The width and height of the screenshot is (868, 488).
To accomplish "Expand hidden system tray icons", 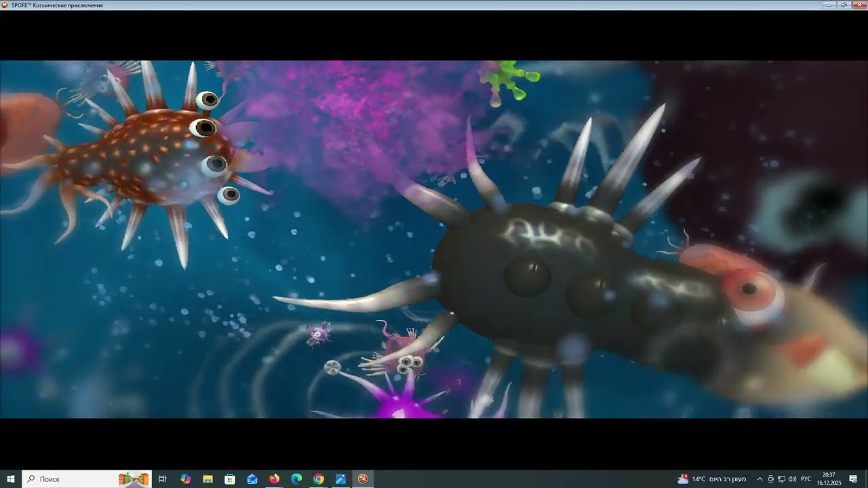I will [x=759, y=479].
